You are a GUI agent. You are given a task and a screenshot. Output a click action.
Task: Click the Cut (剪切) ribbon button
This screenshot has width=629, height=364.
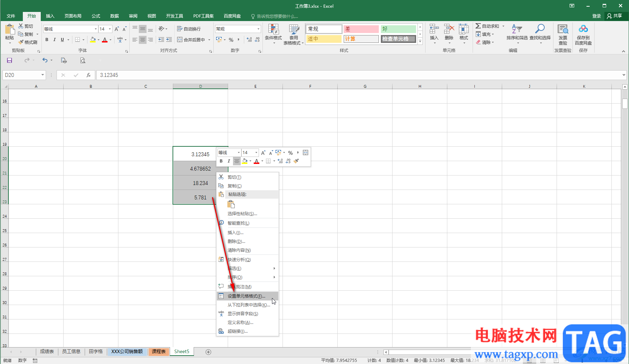click(26, 26)
